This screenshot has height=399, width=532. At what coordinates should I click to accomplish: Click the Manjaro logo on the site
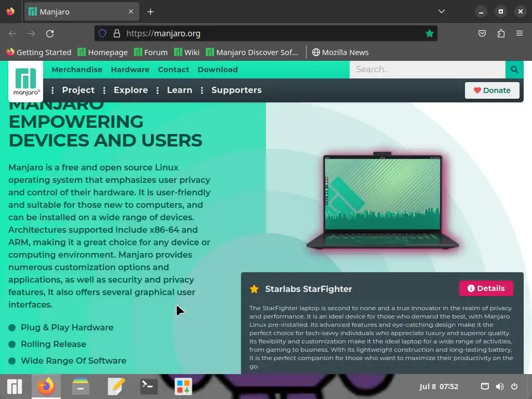pyautogui.click(x=26, y=82)
